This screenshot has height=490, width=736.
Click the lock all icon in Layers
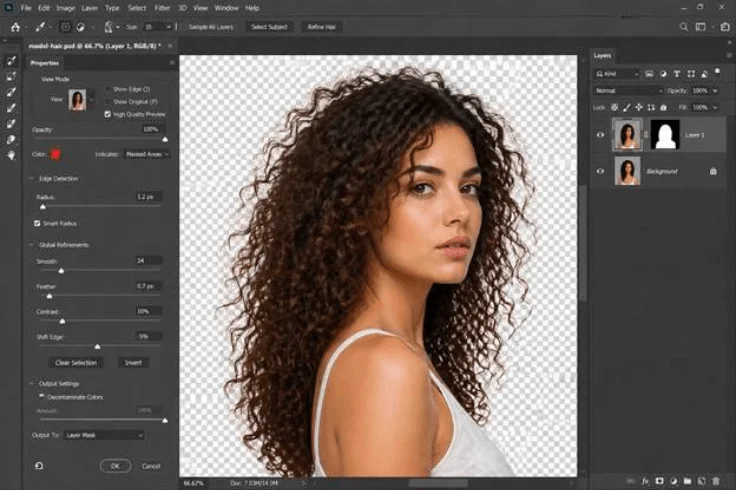pos(663,107)
